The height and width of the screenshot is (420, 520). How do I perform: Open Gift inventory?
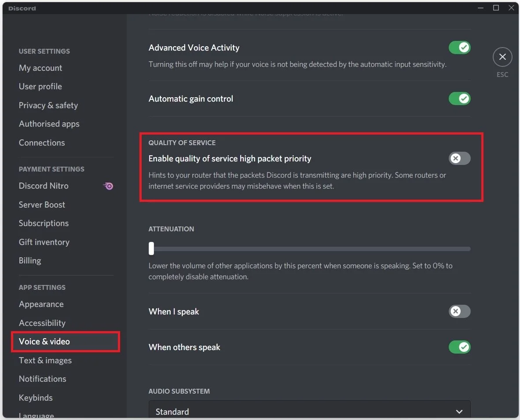44,242
